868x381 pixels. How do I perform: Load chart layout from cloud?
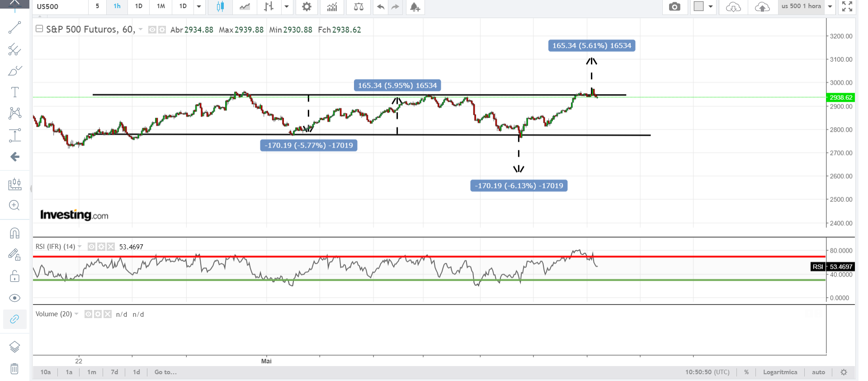coord(733,7)
